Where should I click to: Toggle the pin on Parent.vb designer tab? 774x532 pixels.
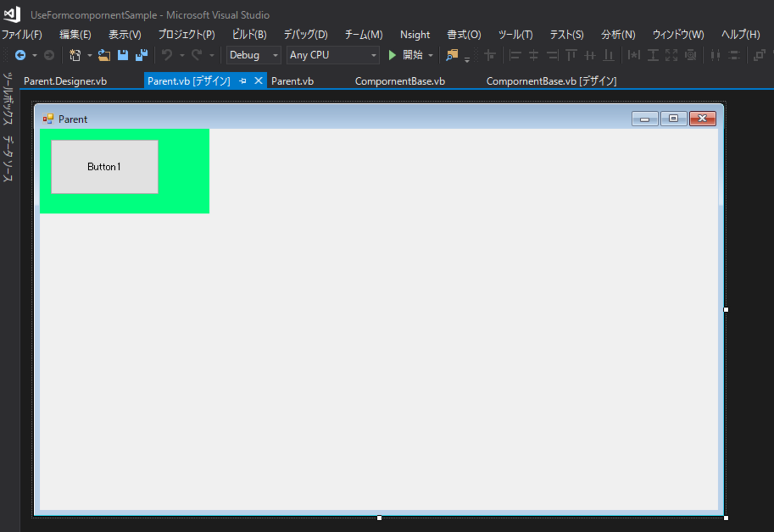244,80
